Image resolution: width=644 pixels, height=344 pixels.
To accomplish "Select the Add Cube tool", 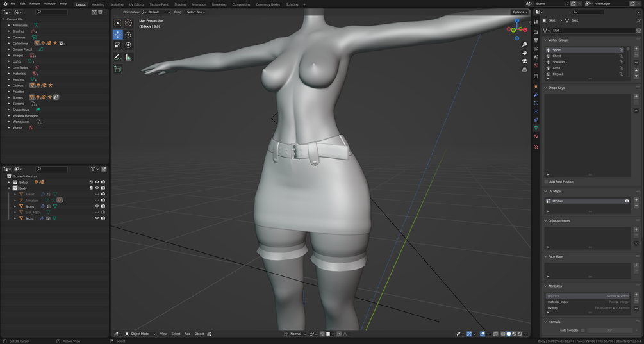I will point(117,69).
